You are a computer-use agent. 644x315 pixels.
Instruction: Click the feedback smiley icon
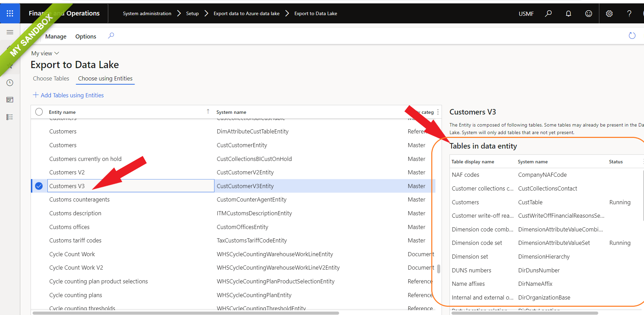(589, 13)
